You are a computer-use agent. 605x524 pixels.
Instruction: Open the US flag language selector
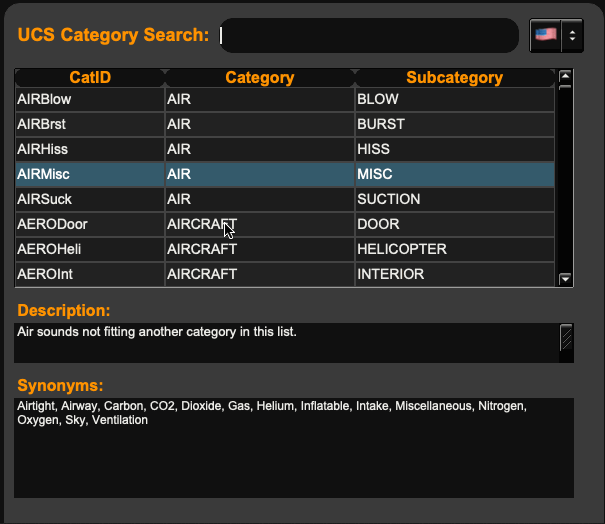pyautogui.click(x=546, y=36)
